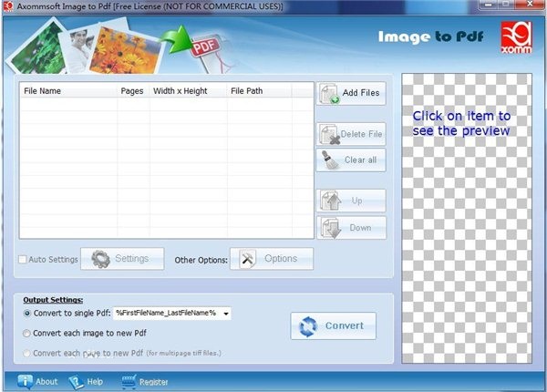Click the app icon in title bar

pos(8,6)
